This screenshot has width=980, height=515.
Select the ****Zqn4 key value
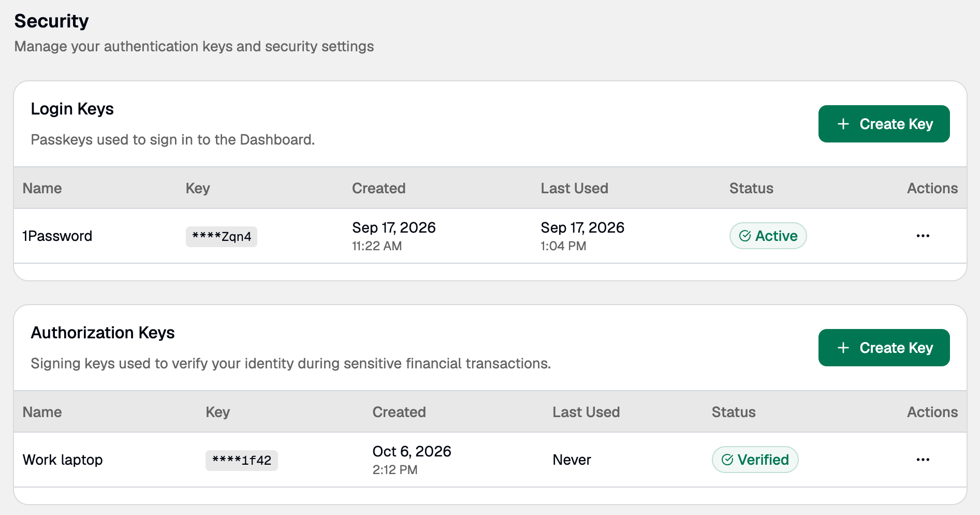click(x=222, y=236)
